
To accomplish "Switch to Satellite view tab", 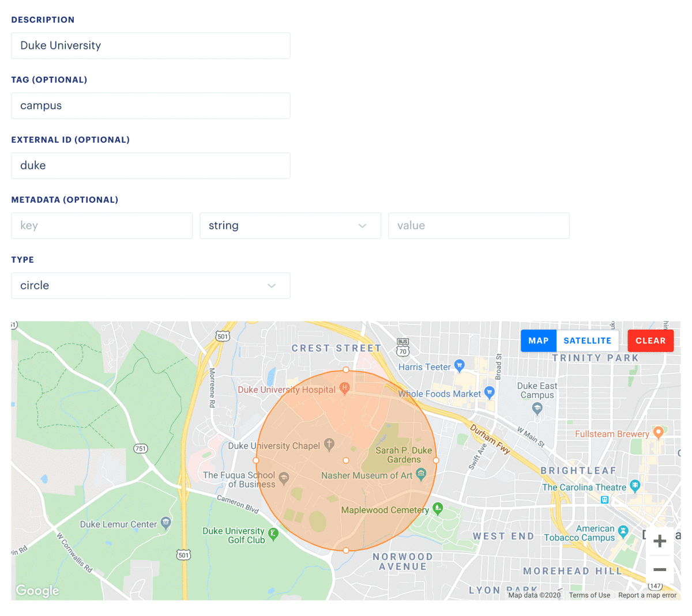I will (x=588, y=341).
